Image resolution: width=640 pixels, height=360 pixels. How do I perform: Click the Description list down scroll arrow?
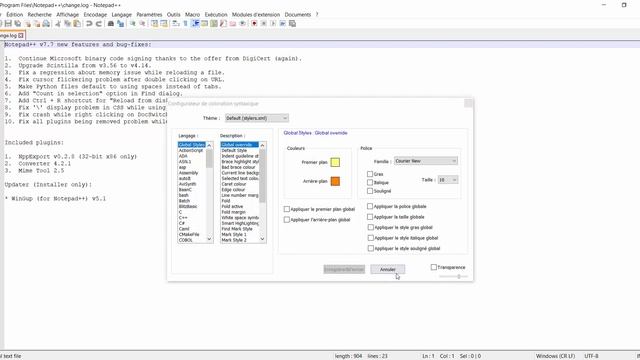tap(262, 239)
